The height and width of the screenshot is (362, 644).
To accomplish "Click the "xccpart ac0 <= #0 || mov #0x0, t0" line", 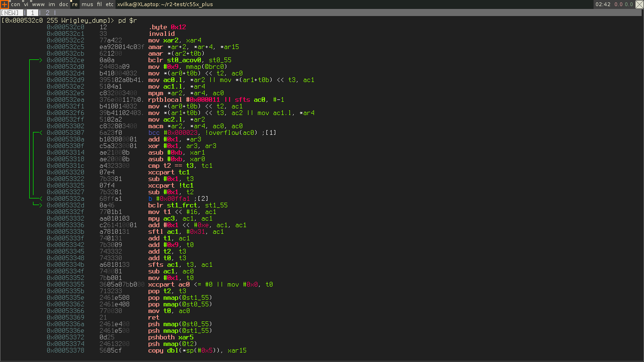I will pyautogui.click(x=211, y=284).
